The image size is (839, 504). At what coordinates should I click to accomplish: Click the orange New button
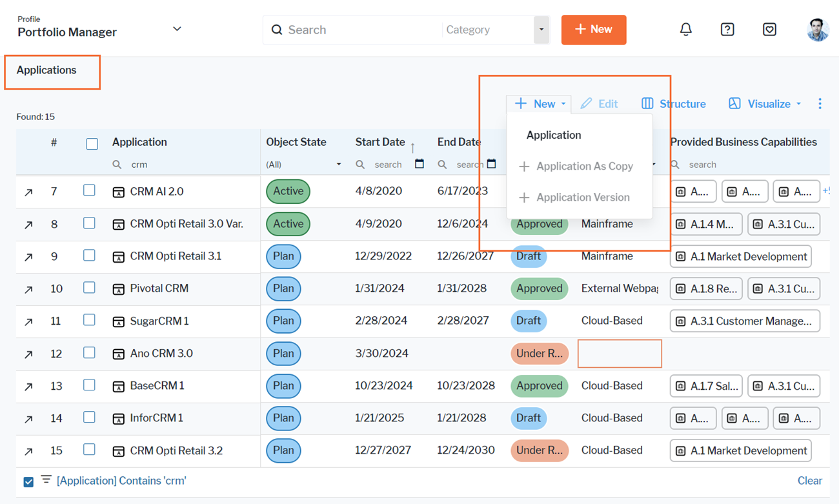(593, 30)
